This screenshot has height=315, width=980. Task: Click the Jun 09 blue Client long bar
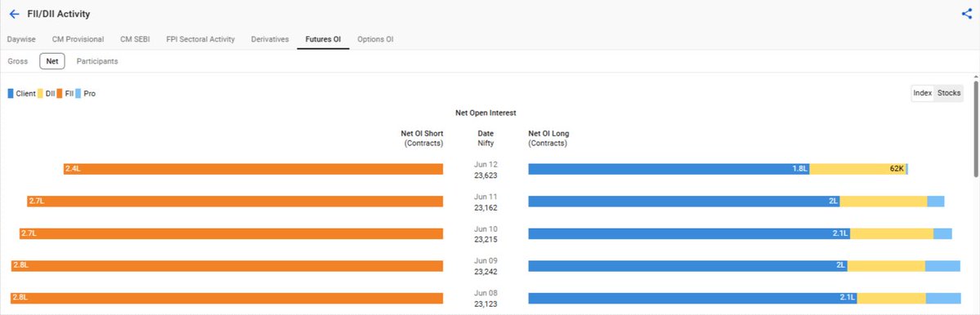point(687,266)
